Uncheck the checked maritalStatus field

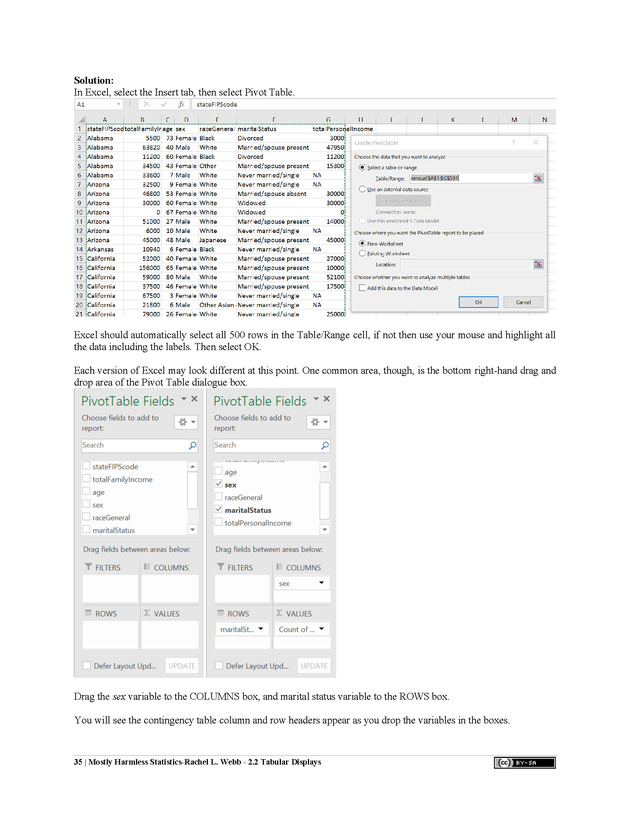[219, 509]
